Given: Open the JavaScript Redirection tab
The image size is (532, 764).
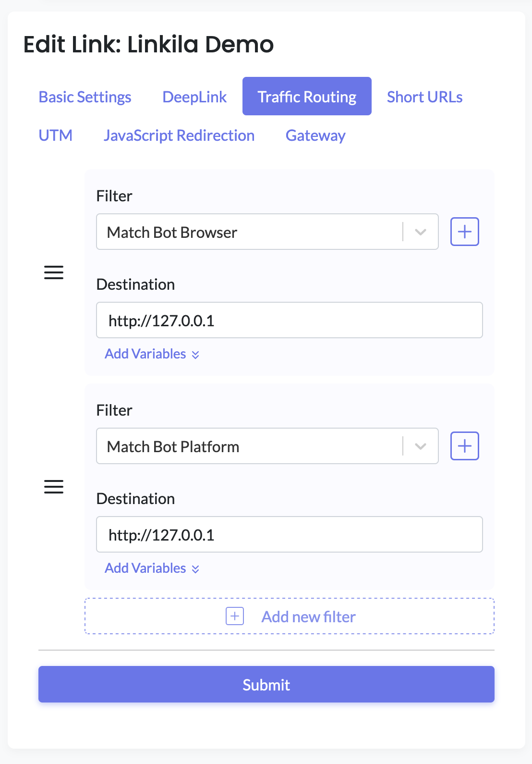Looking at the screenshot, I should (179, 135).
